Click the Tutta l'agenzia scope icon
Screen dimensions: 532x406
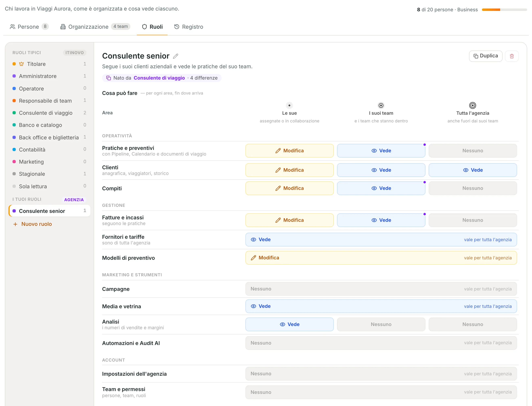tap(472, 105)
